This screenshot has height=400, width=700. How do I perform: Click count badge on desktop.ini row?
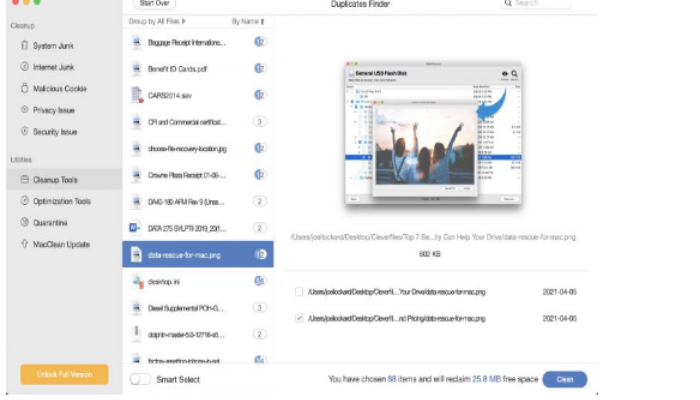(x=260, y=281)
